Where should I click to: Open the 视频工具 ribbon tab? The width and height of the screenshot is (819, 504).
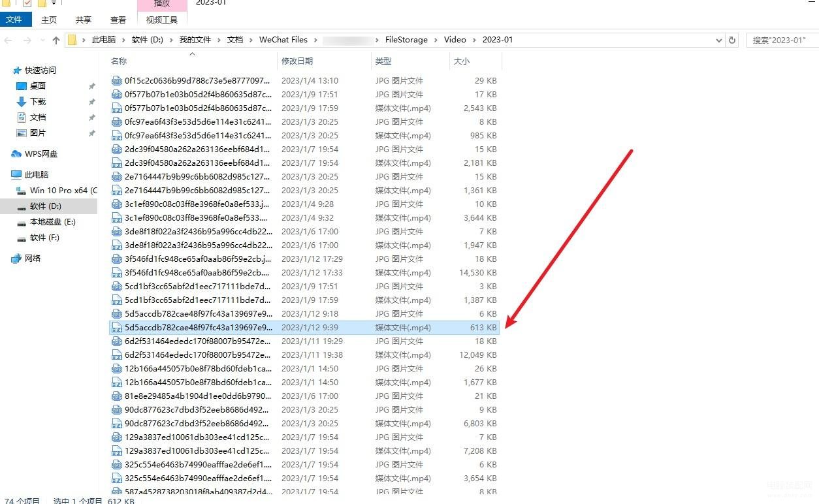tap(161, 20)
